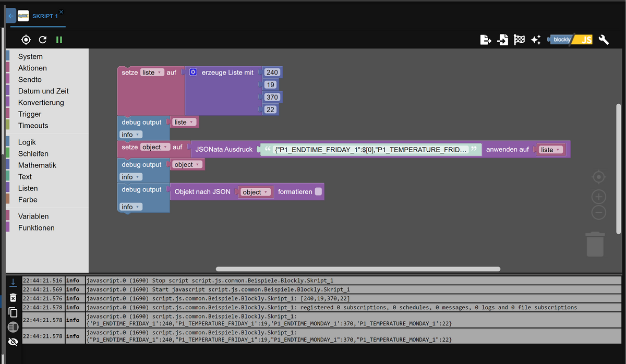
Task: Restart the script with reload icon
Action: pyautogui.click(x=43, y=40)
